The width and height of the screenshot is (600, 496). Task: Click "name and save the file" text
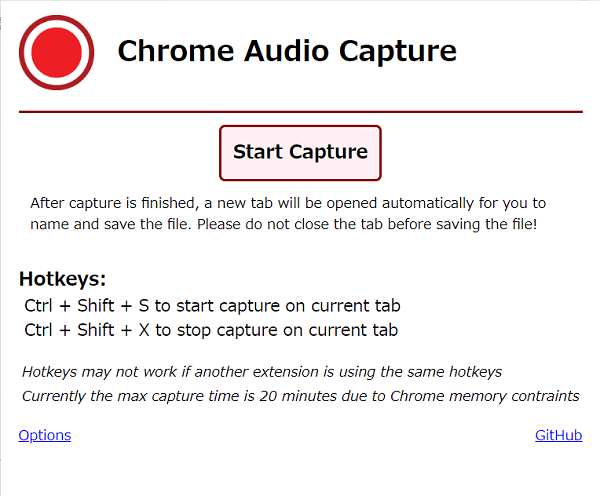click(x=110, y=224)
